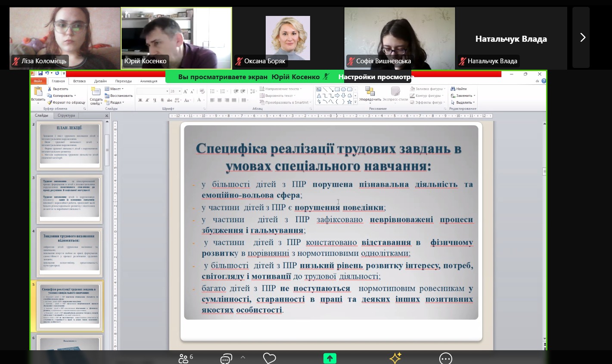Image resolution: width=612 pixels, height=364 pixels.
Task: Switch to the Вставка ribbon tab
Action: pos(79,81)
